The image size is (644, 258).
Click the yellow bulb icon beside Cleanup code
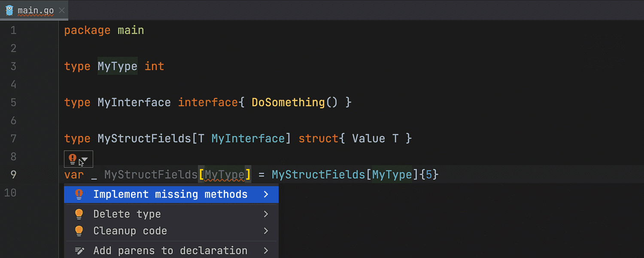79,231
